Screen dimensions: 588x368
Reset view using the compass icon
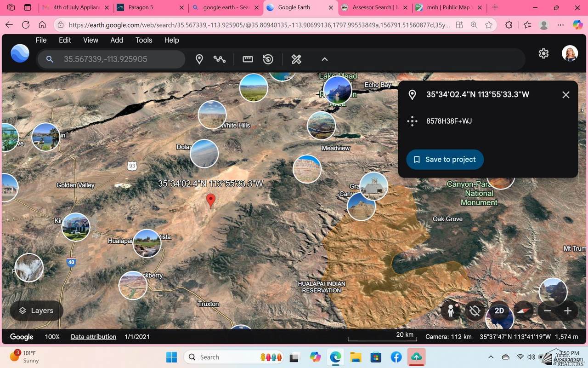(523, 311)
